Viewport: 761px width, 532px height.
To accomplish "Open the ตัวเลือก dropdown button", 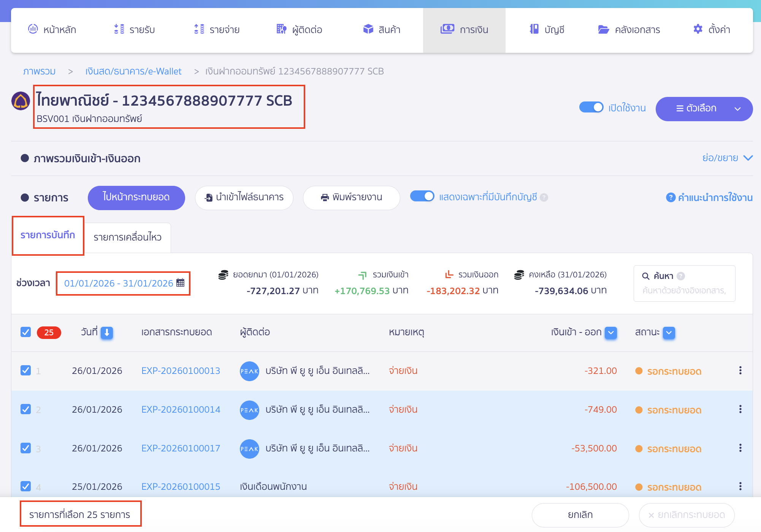I will [704, 109].
